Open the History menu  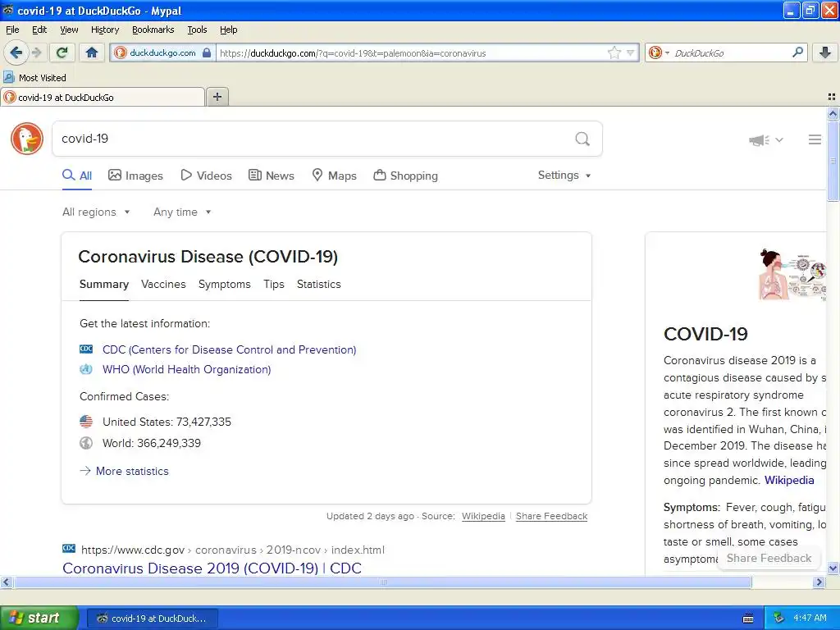(104, 30)
